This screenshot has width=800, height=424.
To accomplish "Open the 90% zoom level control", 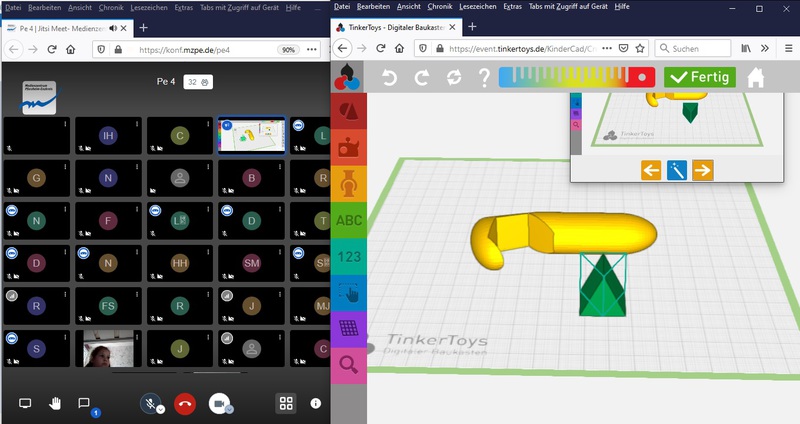I will 288,48.
